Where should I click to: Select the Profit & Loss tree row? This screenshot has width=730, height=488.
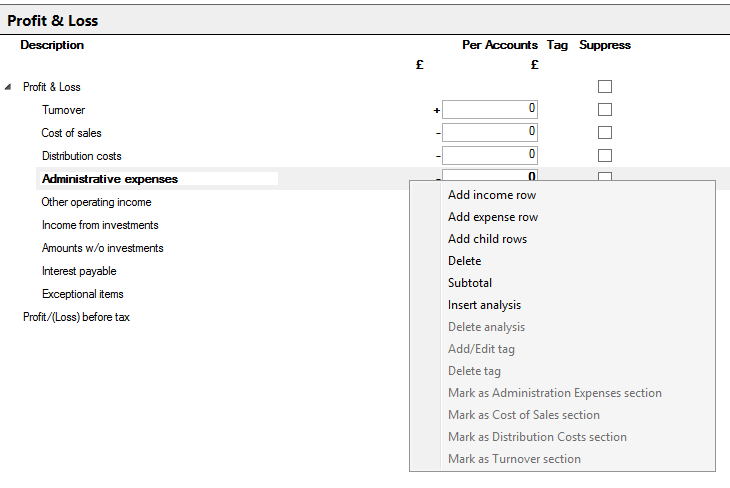52,87
